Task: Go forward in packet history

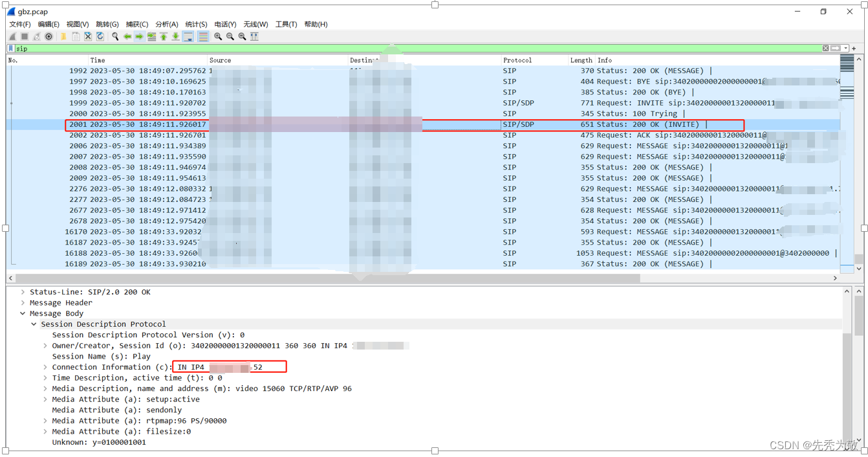Action: (139, 37)
